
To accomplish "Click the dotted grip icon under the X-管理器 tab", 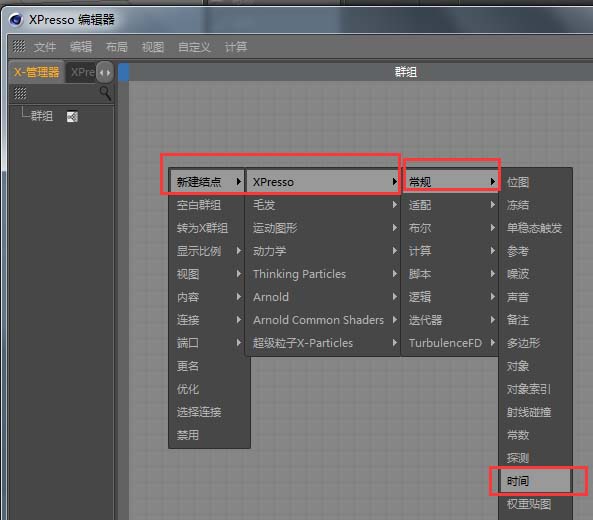I will coord(20,93).
